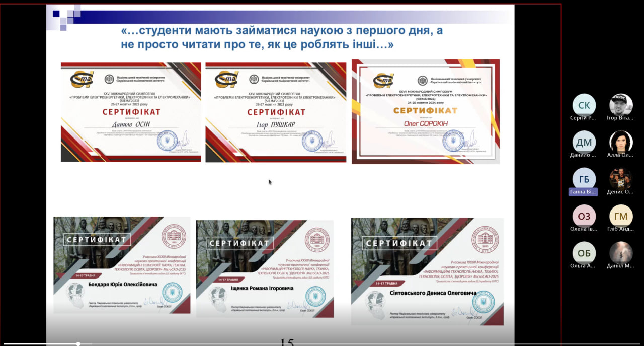Image resolution: width=644 pixels, height=346 pixels.
Task: Open Алла Ол's photo avatar
Action: (x=621, y=142)
